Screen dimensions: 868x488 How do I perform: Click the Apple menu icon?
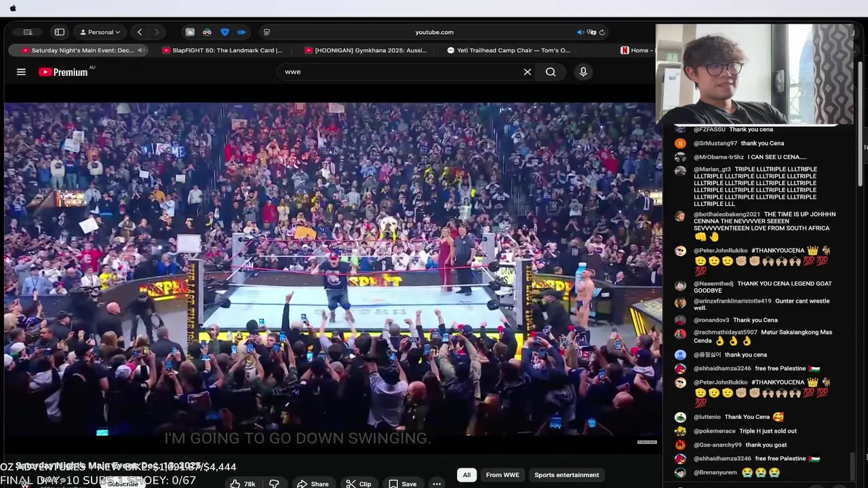point(13,8)
